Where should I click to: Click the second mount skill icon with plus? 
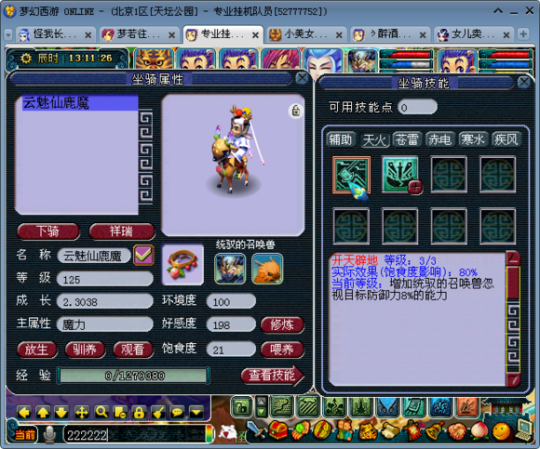coord(400,174)
